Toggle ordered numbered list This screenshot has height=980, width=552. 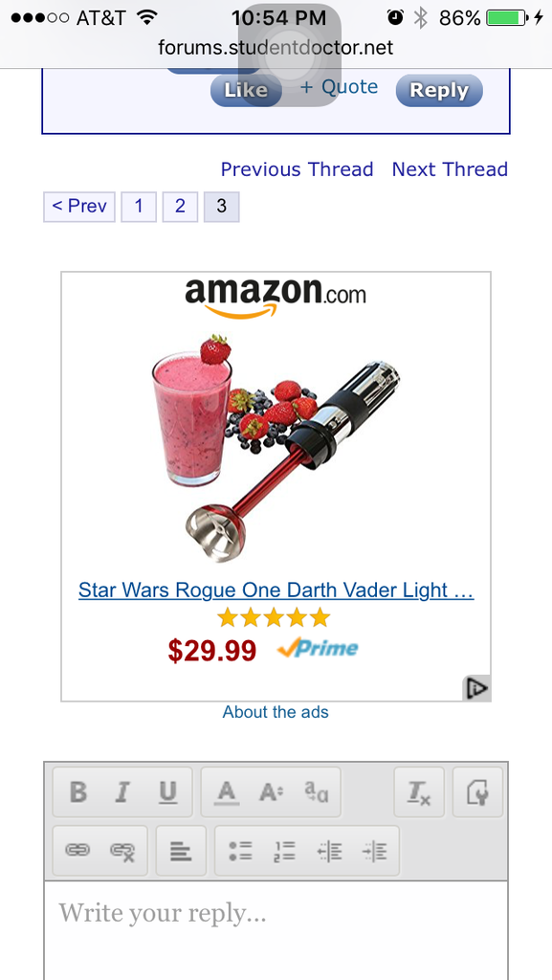pyautogui.click(x=285, y=851)
